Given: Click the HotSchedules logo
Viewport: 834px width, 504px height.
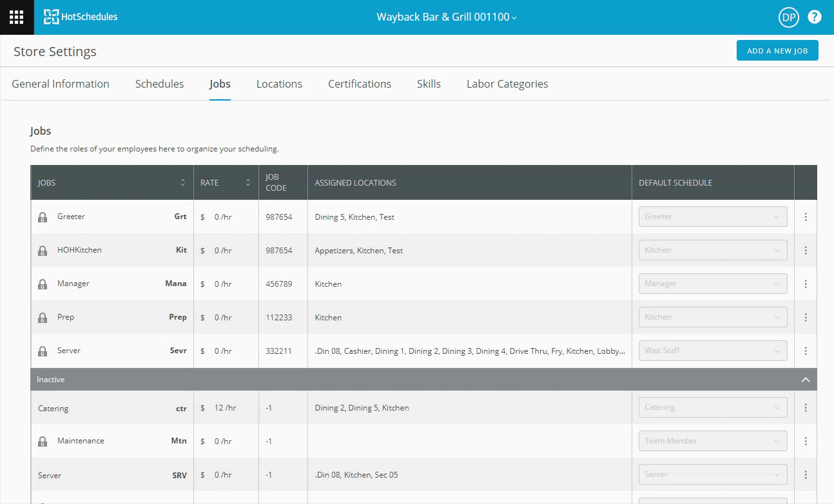Looking at the screenshot, I should pos(81,17).
